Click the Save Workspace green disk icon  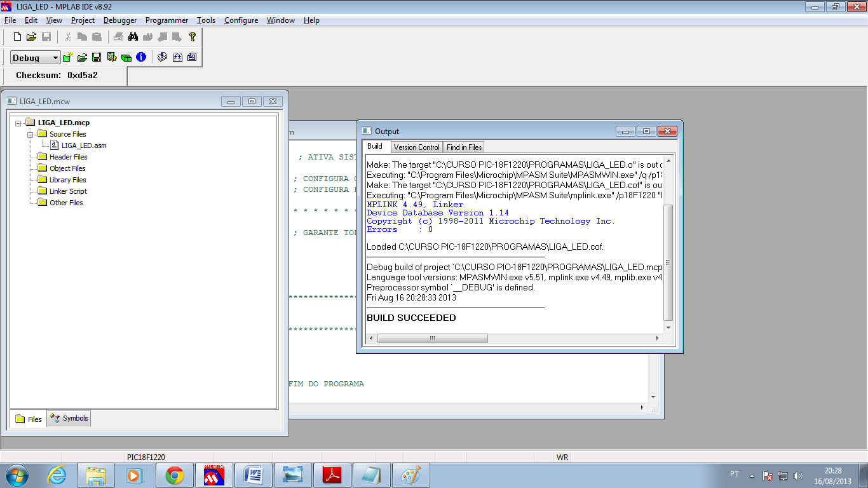click(x=97, y=57)
